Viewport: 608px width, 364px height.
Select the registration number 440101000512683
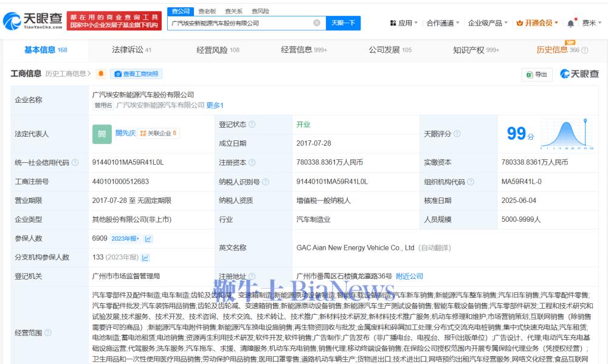point(120,182)
